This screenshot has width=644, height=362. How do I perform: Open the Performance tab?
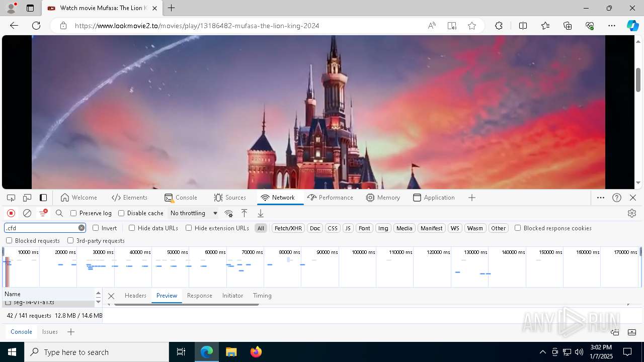pos(330,198)
